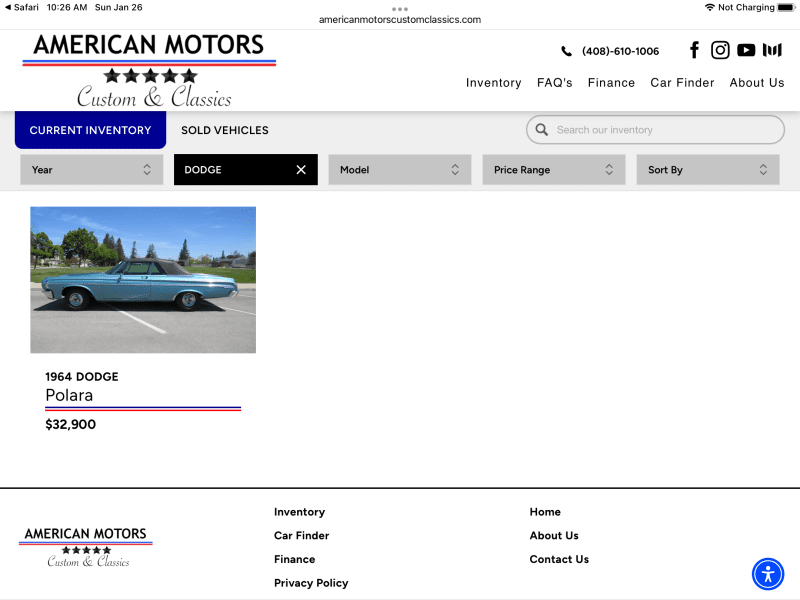The width and height of the screenshot is (800, 600).
Task: Click the search magnifier icon
Action: 542,130
